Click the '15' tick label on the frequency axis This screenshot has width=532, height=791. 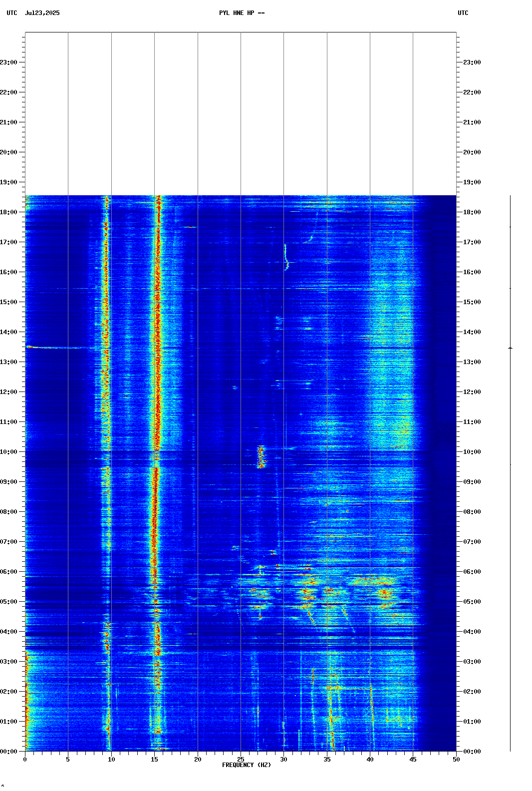coord(154,760)
